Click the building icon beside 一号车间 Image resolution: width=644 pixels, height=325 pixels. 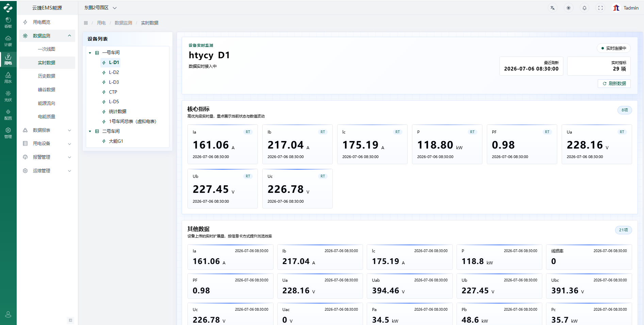coord(97,53)
